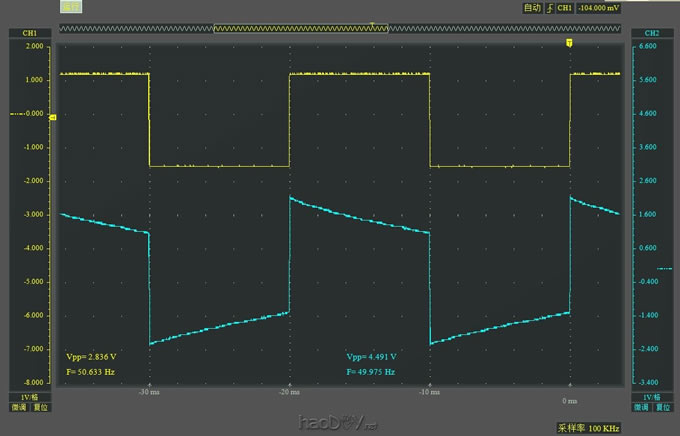Click the small yellow marker in overview strip
The height and width of the screenshot is (436, 680).
(372, 23)
